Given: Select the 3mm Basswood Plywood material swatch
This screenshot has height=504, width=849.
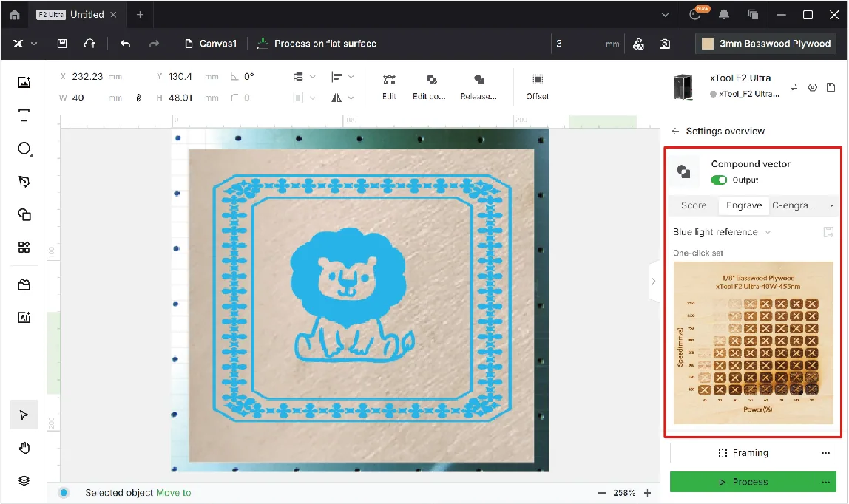Looking at the screenshot, I should tap(765, 44).
